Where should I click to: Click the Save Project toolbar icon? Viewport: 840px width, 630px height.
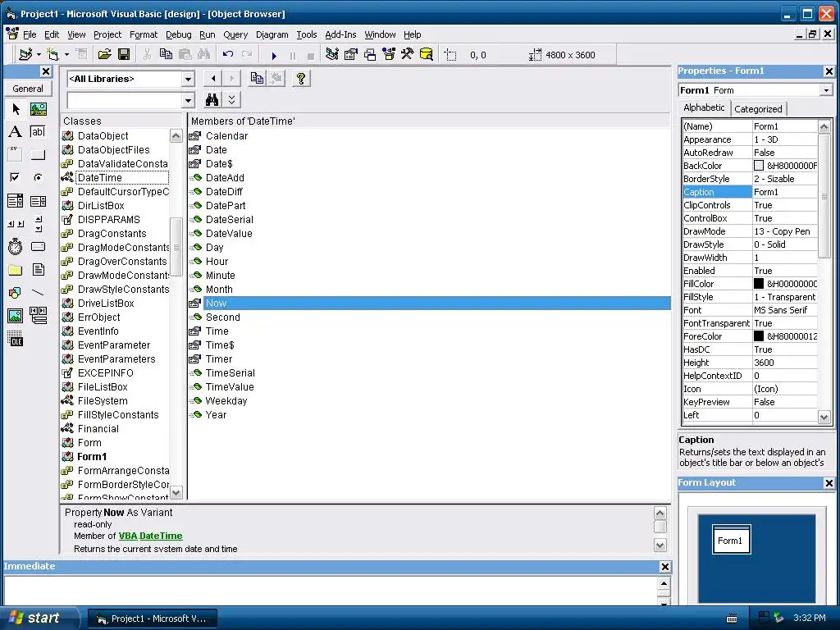(124, 54)
